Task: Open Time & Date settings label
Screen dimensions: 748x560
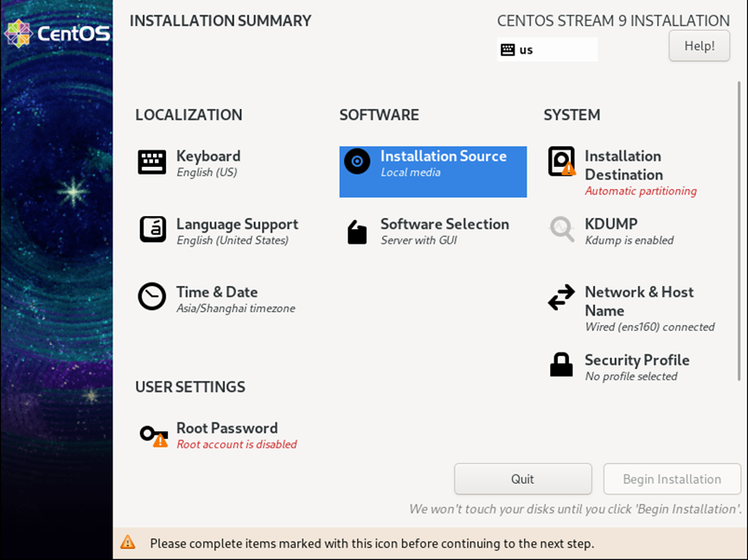Action: (x=217, y=292)
